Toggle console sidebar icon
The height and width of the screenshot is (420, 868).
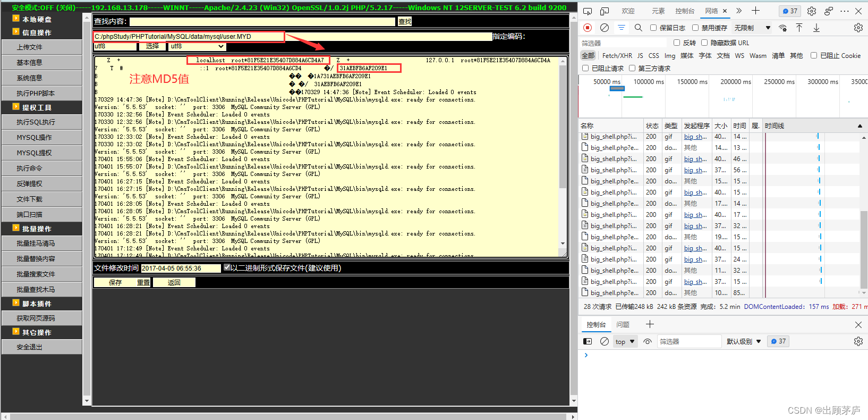(x=588, y=341)
